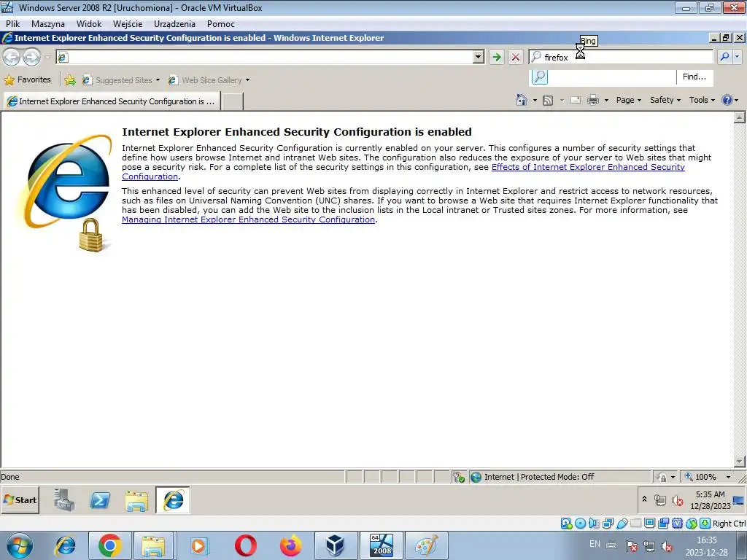Click the VirtualBox USB devices indicator

point(622,524)
